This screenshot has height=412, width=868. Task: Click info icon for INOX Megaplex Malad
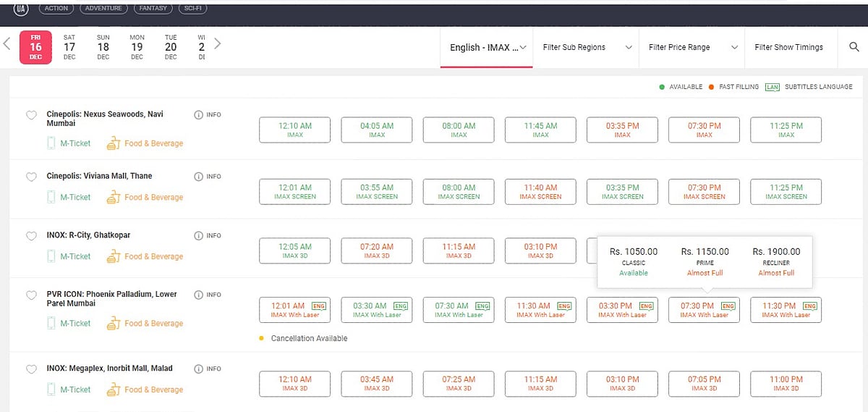point(199,369)
